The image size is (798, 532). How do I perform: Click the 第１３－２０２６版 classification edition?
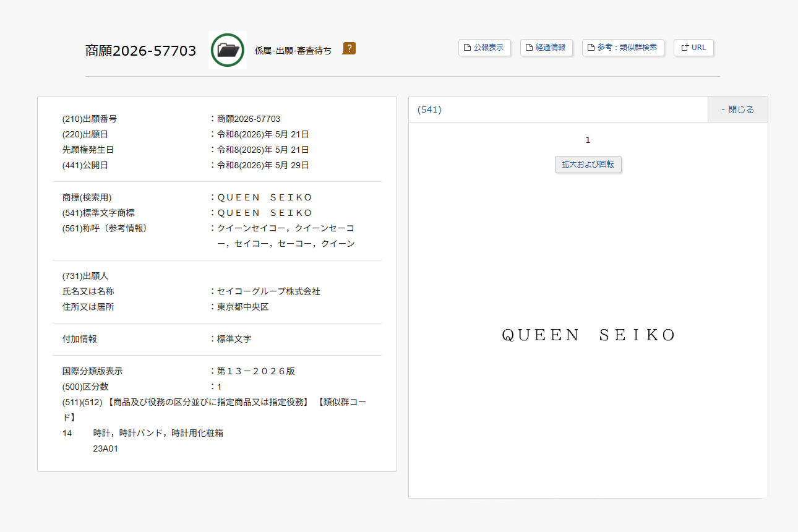coord(255,371)
